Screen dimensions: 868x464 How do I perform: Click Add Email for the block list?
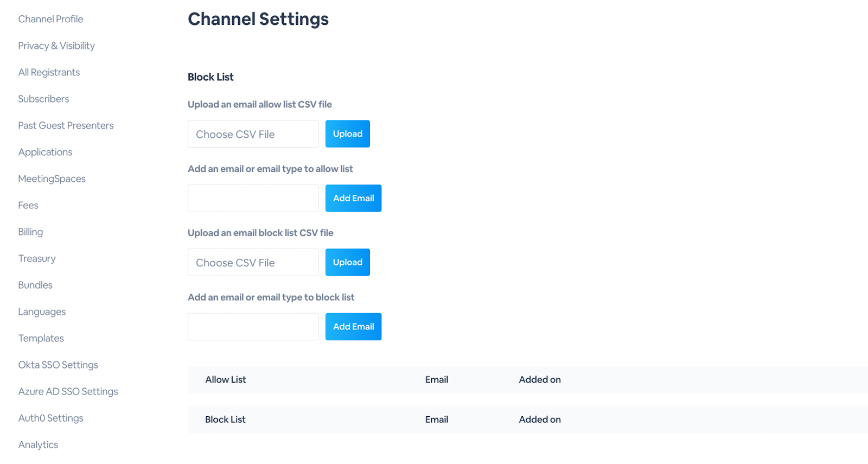point(353,327)
